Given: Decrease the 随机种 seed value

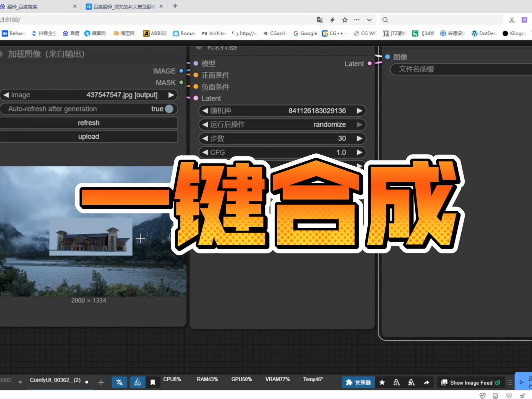Looking at the screenshot, I should tap(205, 111).
